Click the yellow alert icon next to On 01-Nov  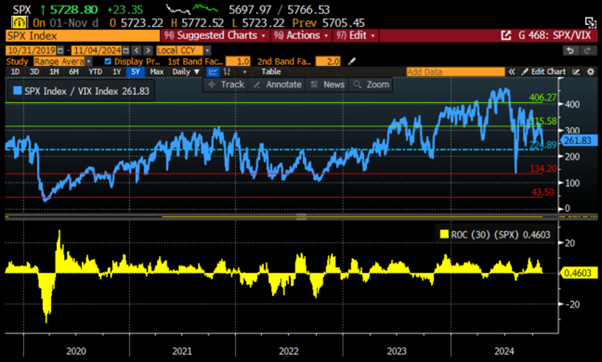[19, 23]
